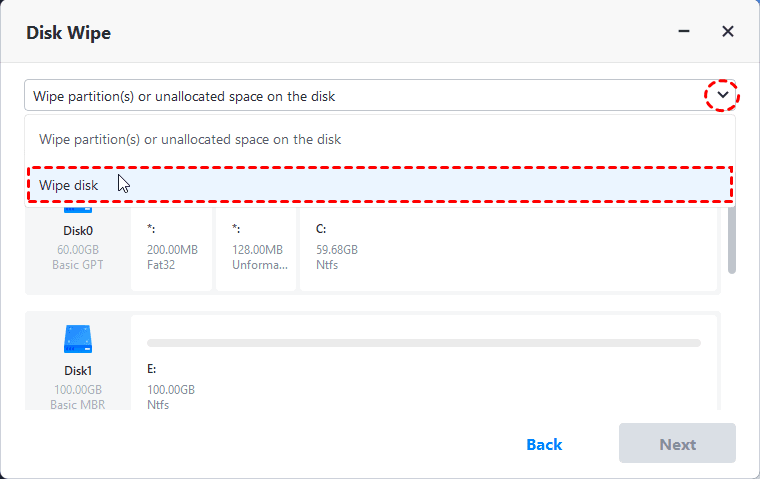Click the "Disk Wipe" title text

[68, 33]
